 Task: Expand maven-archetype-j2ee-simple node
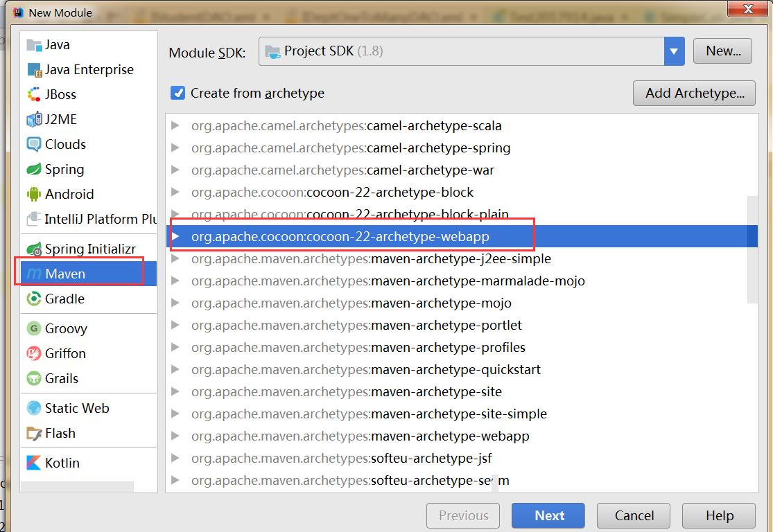[175, 258]
